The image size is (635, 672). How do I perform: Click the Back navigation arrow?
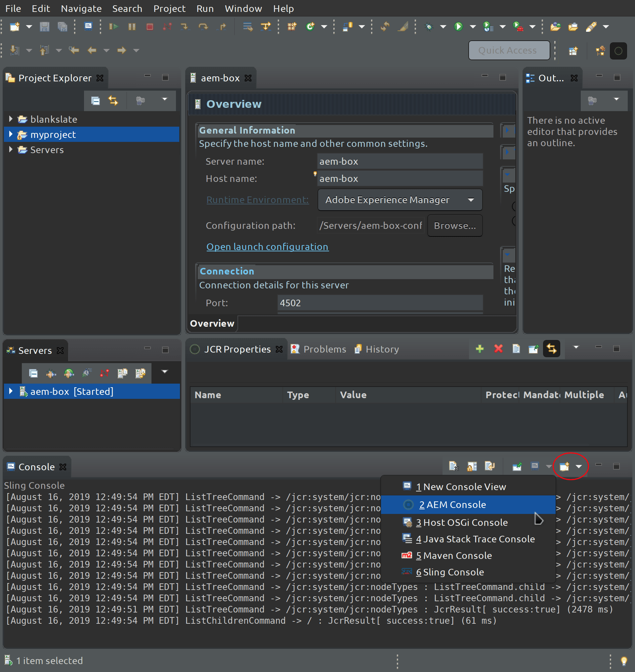click(92, 51)
